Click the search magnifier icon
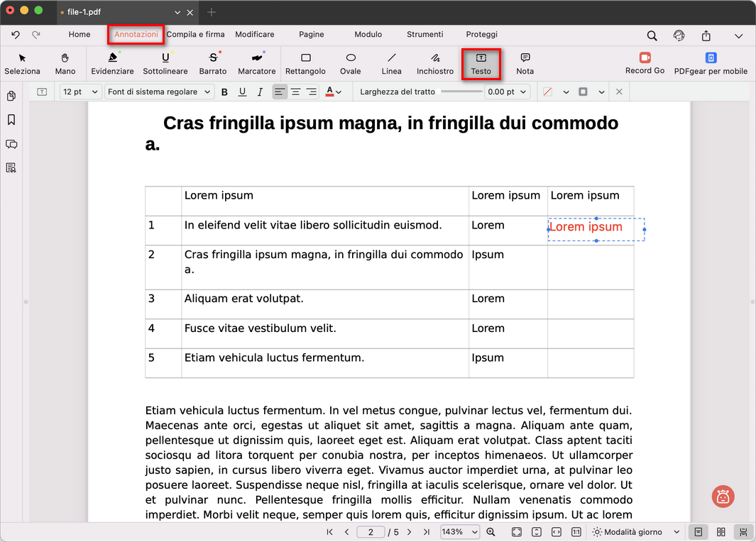Viewport: 756px width, 542px height. click(x=652, y=35)
